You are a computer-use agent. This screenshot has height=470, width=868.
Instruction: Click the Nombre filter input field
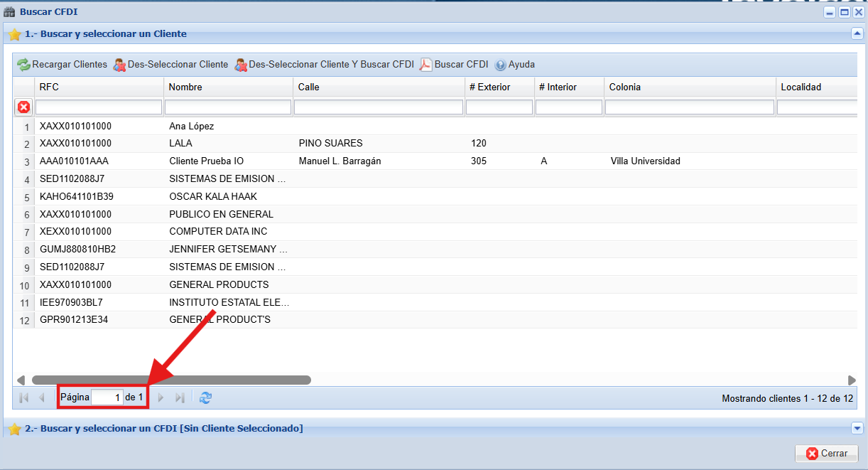click(228, 107)
